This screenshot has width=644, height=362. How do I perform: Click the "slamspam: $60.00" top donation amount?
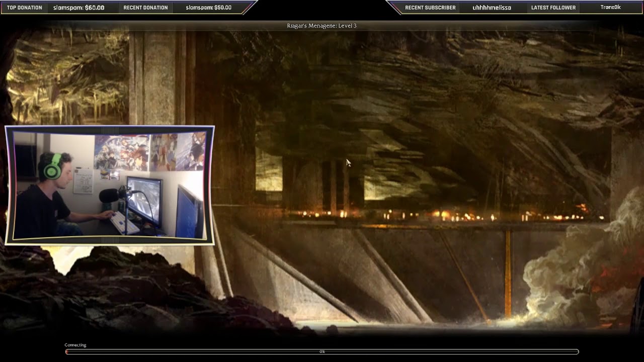pyautogui.click(x=78, y=8)
